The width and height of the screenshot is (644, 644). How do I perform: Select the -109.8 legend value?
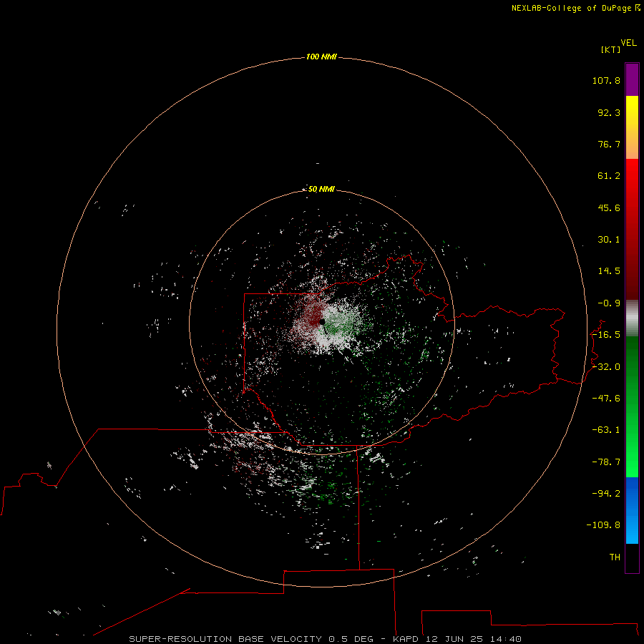click(603, 525)
